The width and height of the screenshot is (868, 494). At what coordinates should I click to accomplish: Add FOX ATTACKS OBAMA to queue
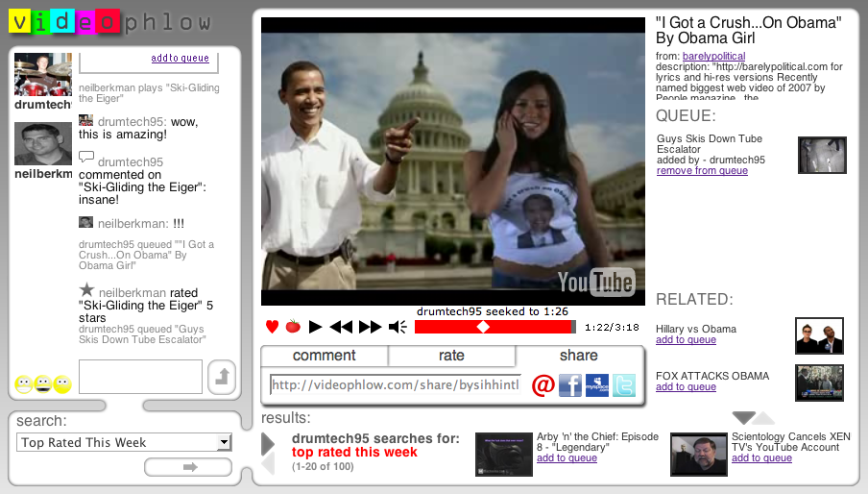686,386
